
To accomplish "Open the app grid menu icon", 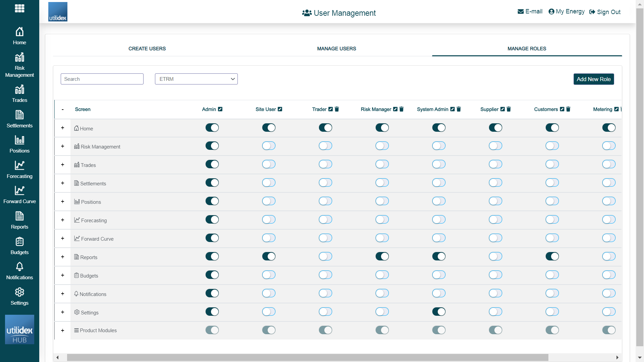I will (x=19, y=8).
